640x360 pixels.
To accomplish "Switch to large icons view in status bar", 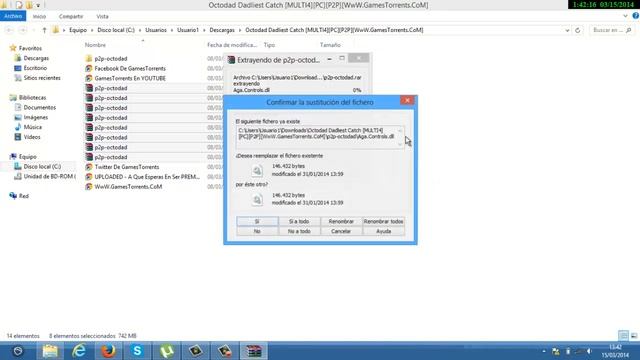I will (x=633, y=336).
